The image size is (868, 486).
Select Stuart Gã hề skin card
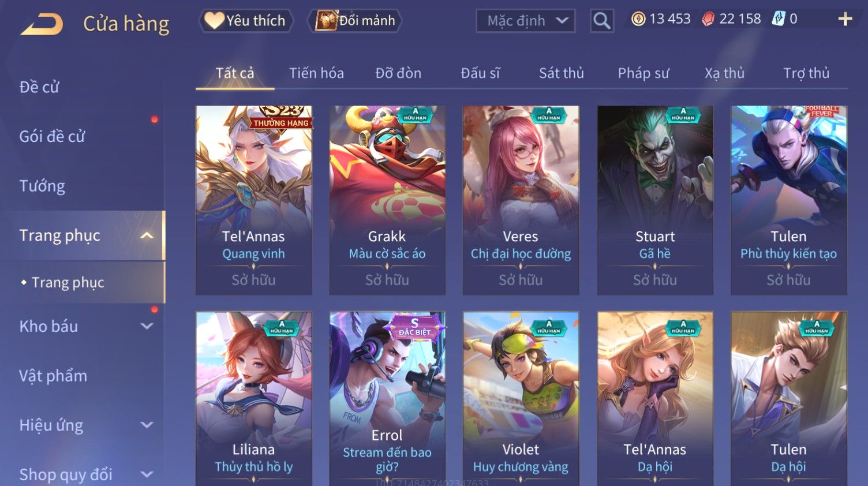(655, 200)
